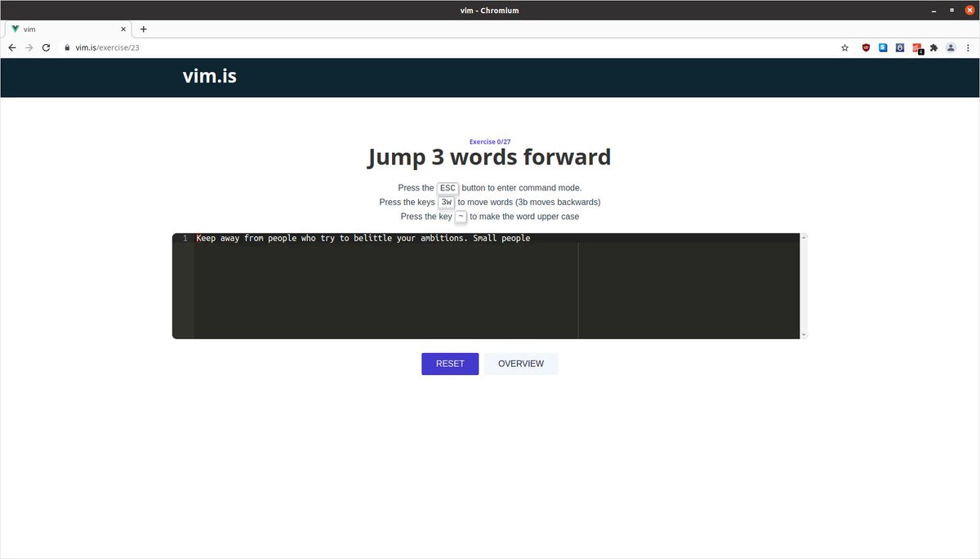Image resolution: width=980 pixels, height=559 pixels.
Task: Close the Chromium window
Action: point(969,10)
